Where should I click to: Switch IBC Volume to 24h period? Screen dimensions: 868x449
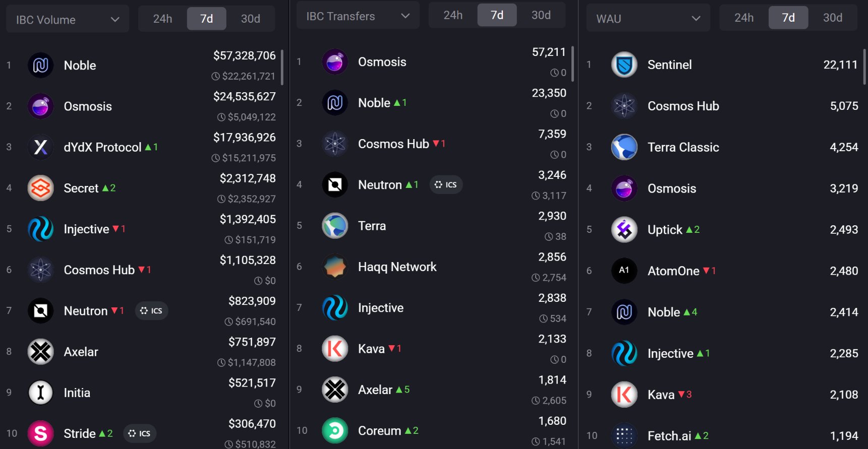click(x=162, y=19)
